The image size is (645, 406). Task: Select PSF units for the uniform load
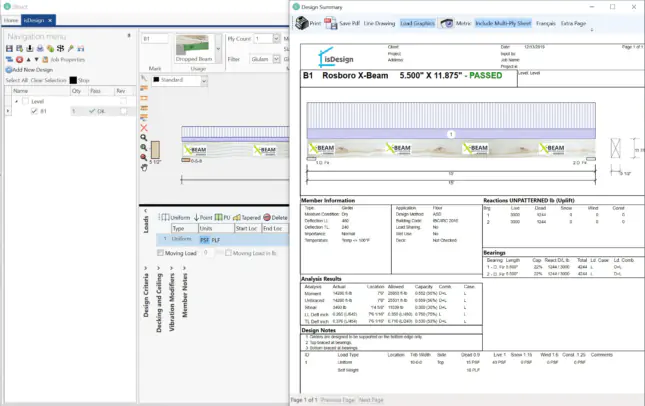click(204, 240)
